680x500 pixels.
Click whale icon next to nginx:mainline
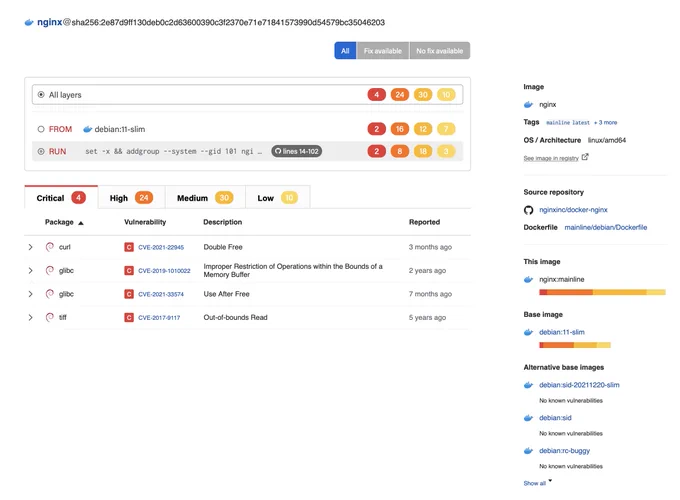point(528,279)
